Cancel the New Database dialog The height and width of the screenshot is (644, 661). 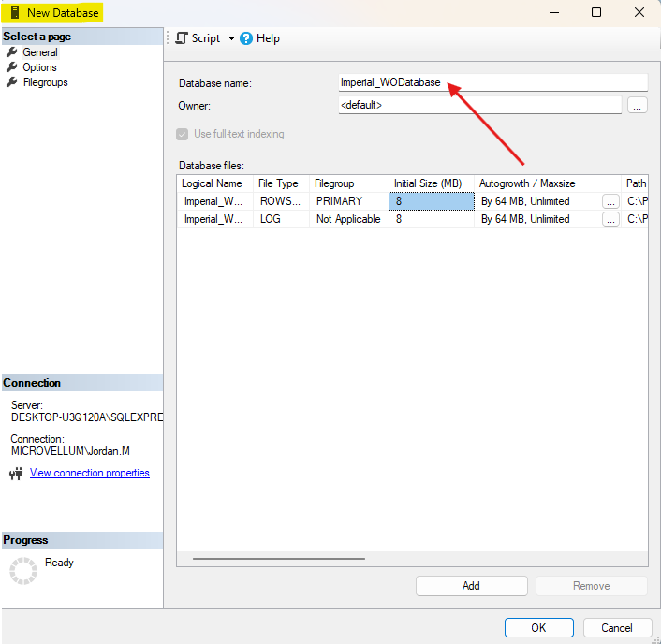pyautogui.click(x=617, y=627)
